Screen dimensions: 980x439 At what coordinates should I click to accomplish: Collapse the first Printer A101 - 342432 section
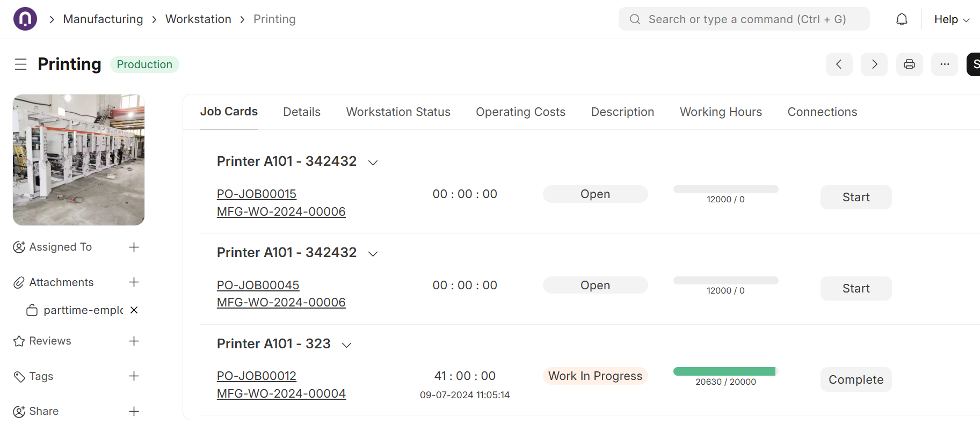pos(373,163)
